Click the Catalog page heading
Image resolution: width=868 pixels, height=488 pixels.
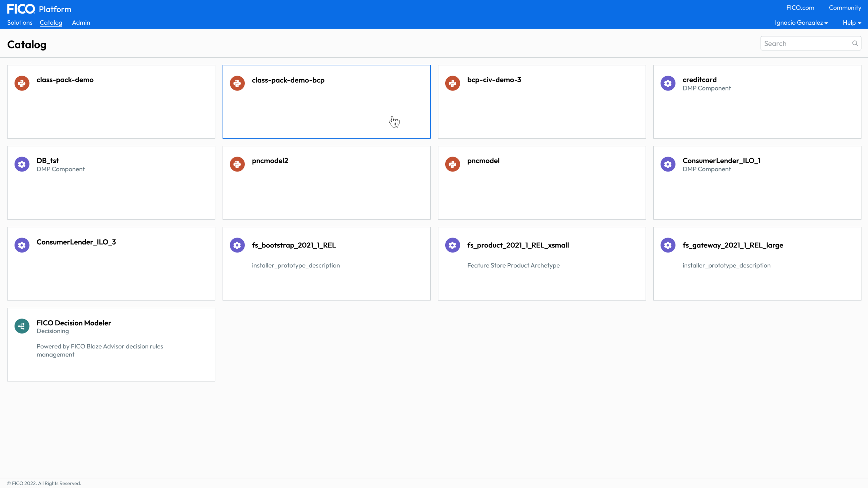[27, 44]
